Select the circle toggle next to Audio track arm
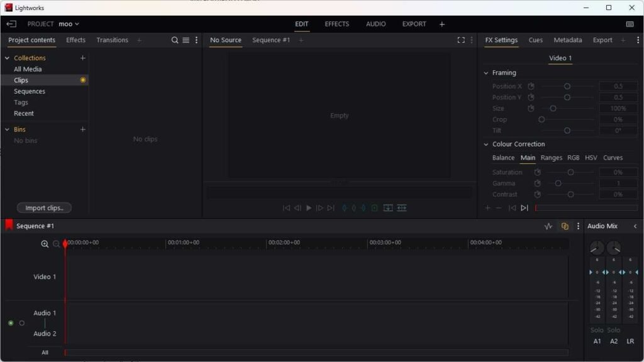Viewport: 644px width, 362px height. tap(22, 322)
